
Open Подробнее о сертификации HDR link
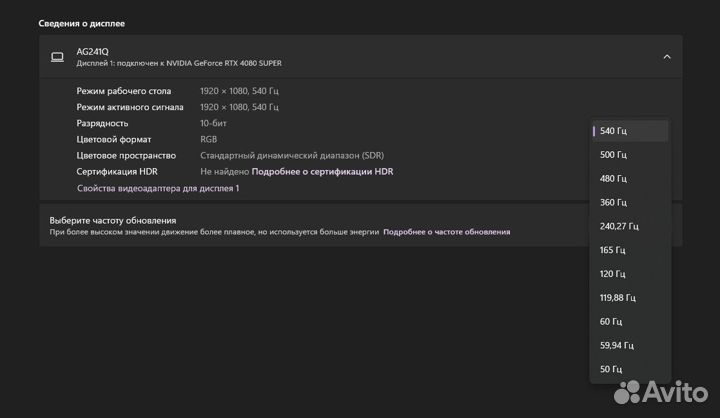322,172
